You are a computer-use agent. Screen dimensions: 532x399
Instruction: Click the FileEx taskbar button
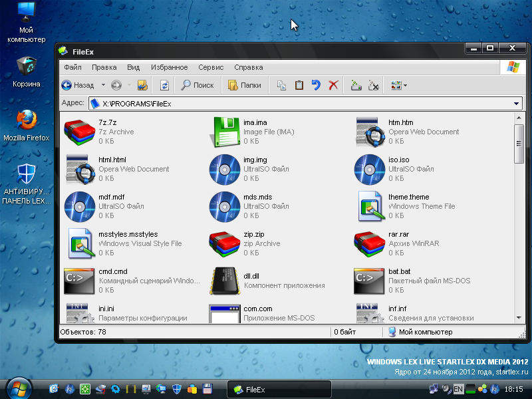click(279, 389)
